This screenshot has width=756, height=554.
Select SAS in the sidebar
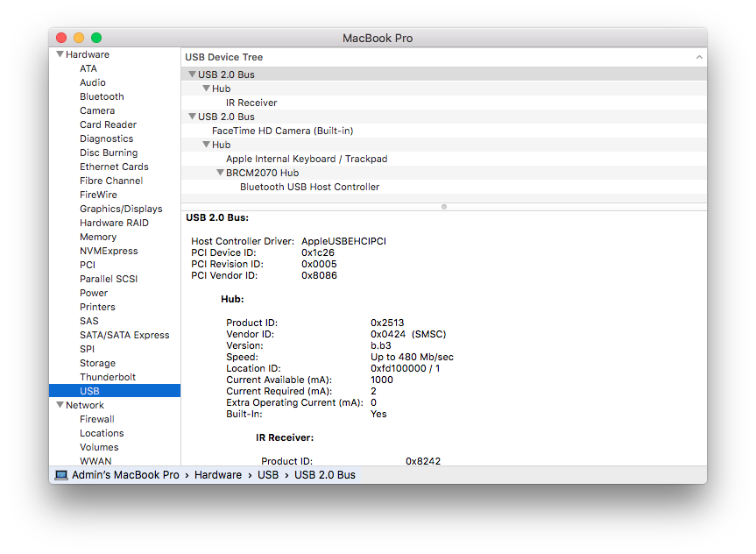[x=88, y=321]
